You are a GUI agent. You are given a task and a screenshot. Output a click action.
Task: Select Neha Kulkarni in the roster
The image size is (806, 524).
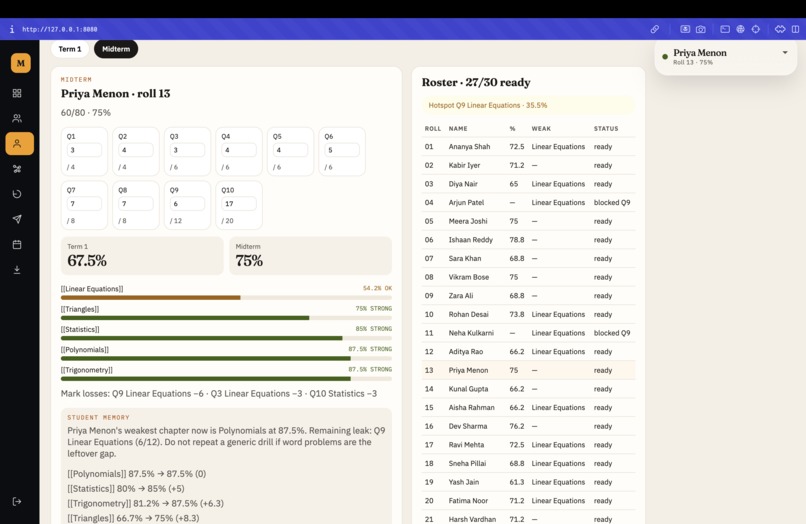528,333
